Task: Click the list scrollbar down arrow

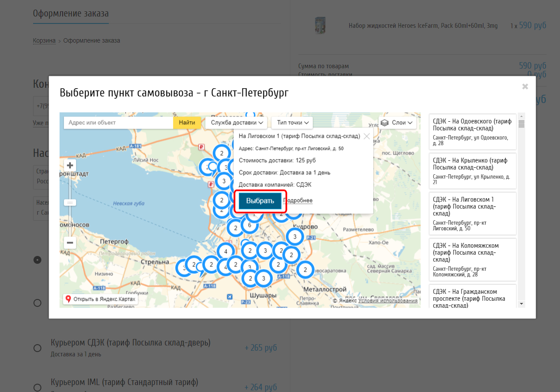Action: (521, 304)
